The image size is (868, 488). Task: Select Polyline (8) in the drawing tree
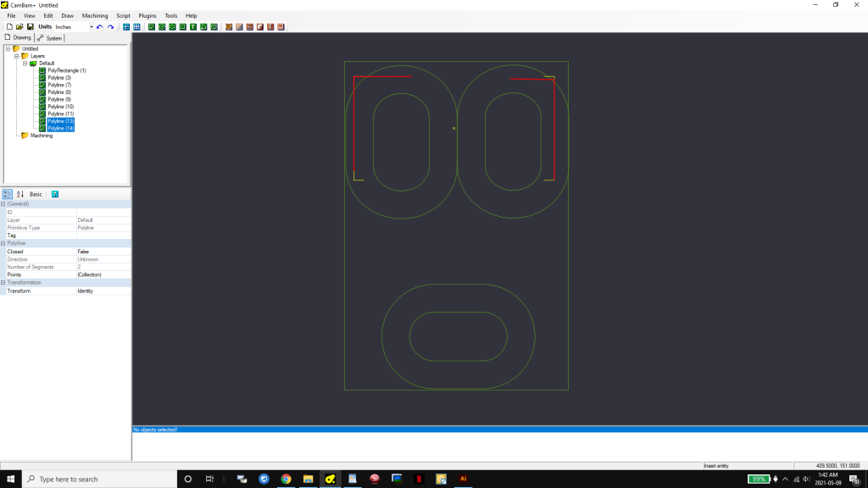pos(59,91)
